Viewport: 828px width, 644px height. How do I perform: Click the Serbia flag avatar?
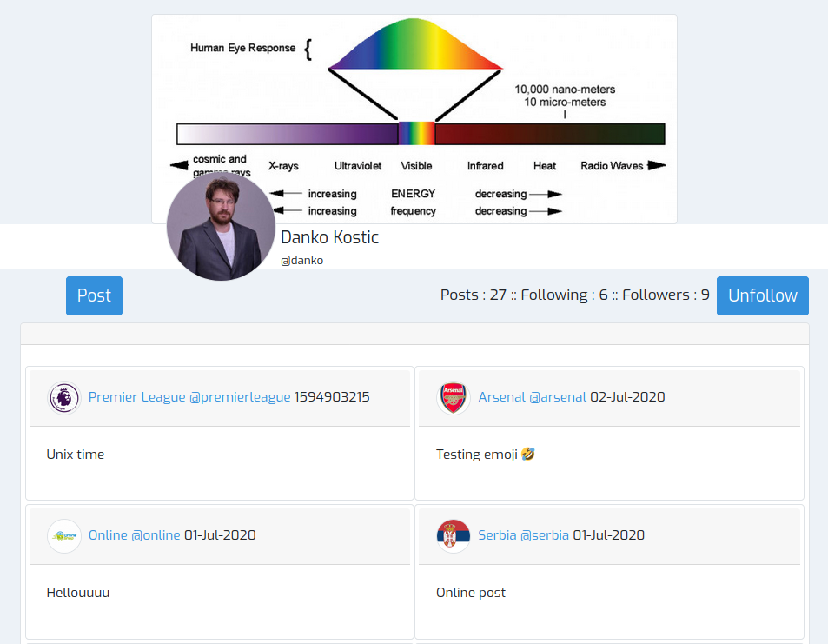tap(453, 536)
